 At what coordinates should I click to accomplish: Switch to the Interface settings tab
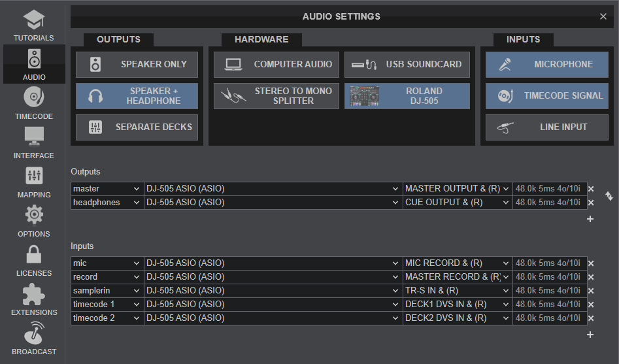click(x=34, y=142)
